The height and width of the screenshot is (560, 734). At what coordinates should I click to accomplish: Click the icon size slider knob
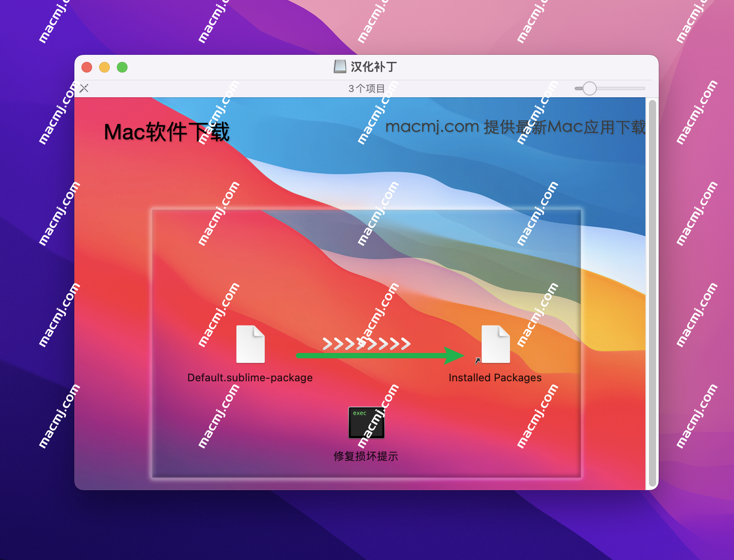(589, 88)
